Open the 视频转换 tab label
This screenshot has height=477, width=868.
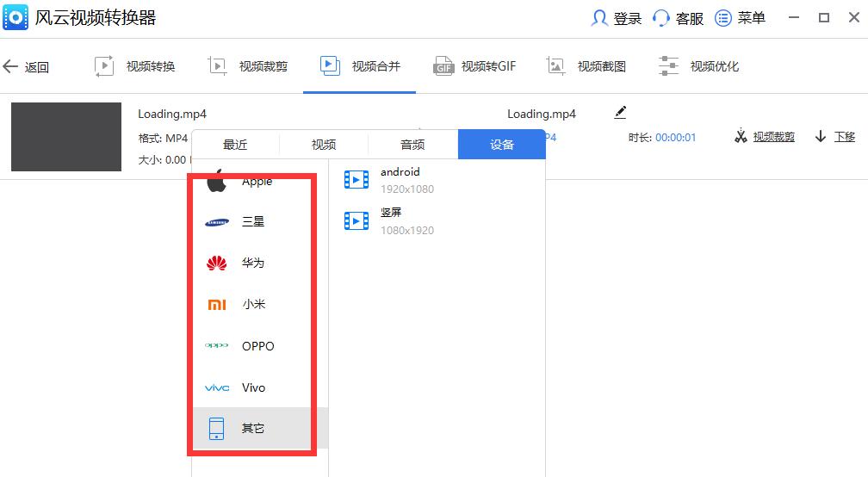[x=151, y=67]
